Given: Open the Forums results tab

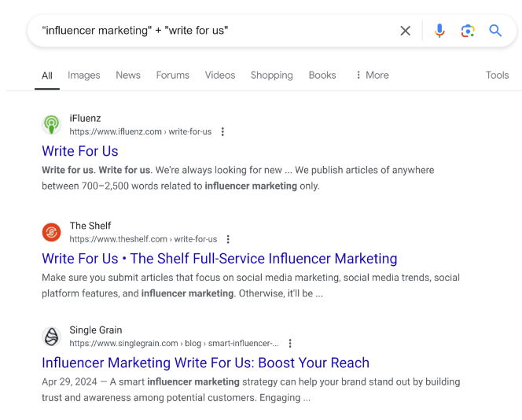Looking at the screenshot, I should point(172,76).
